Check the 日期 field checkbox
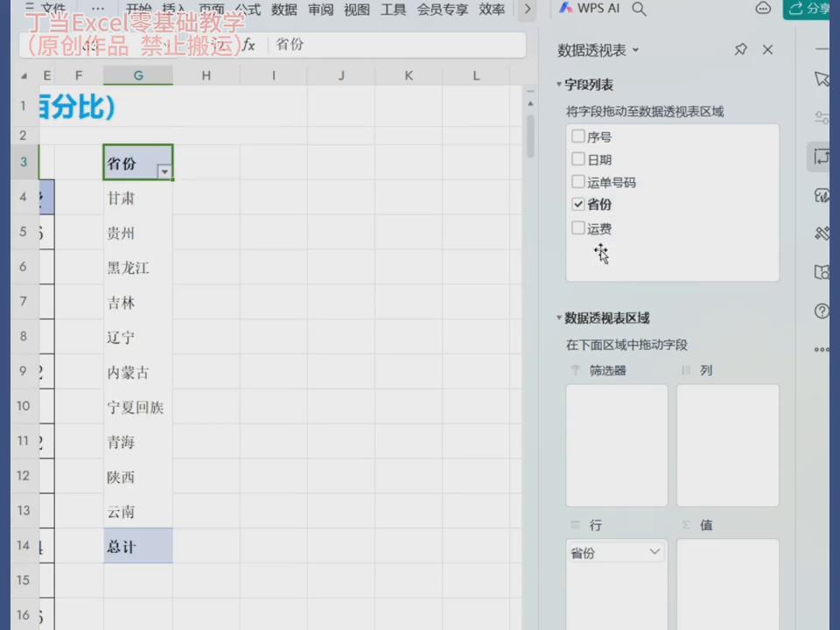 point(578,159)
